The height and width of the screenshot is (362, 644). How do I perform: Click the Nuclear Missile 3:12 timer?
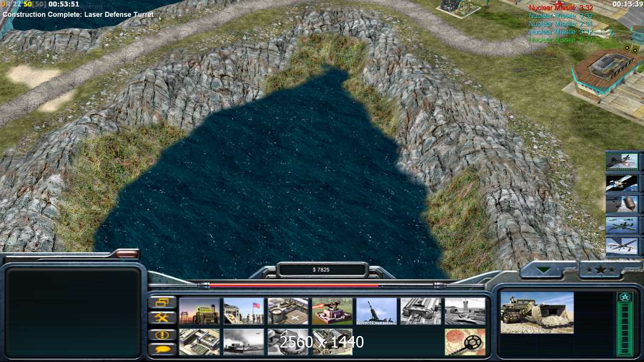(561, 32)
